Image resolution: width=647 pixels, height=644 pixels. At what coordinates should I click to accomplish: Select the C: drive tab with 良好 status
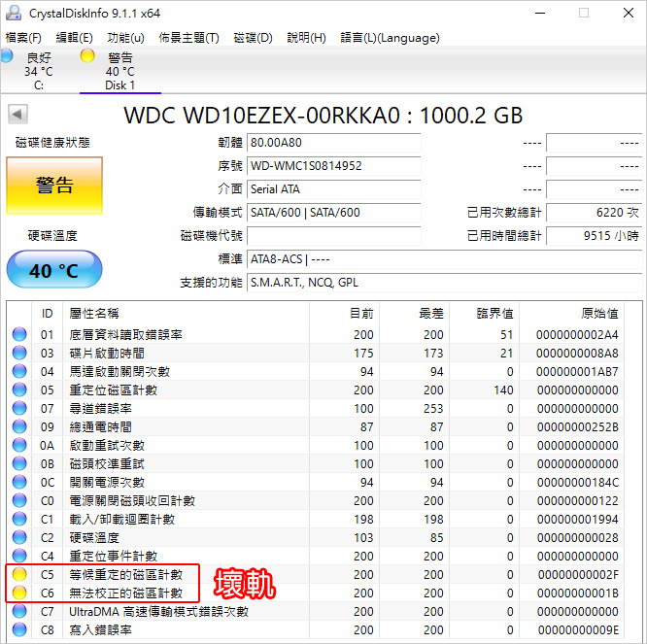tap(39, 71)
